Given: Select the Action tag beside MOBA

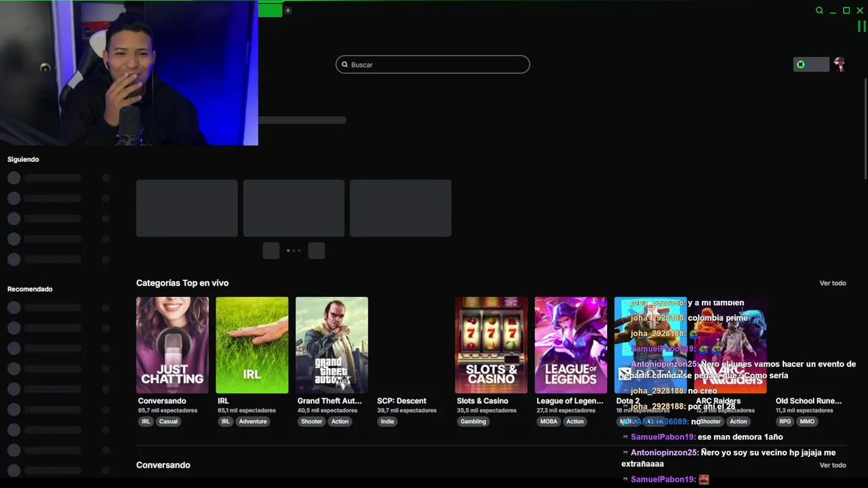Looking at the screenshot, I should tap(575, 422).
